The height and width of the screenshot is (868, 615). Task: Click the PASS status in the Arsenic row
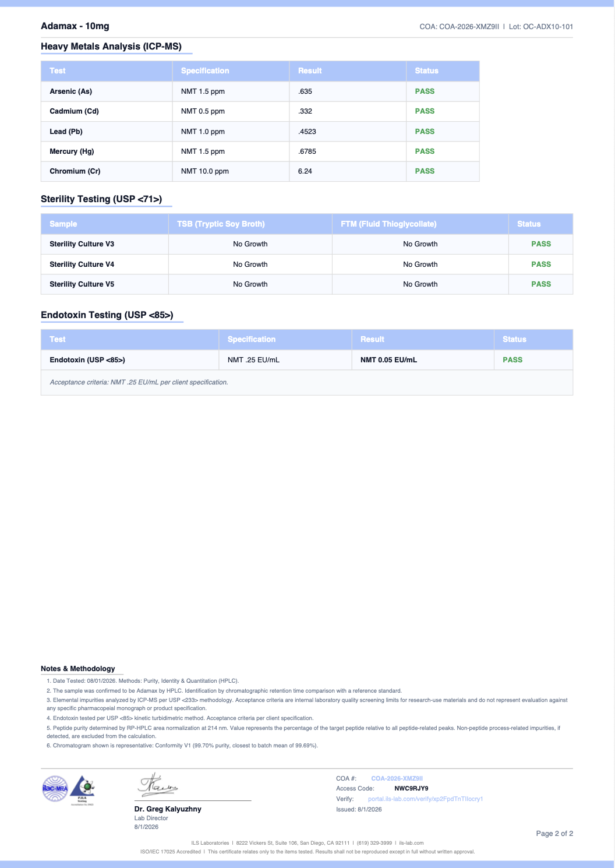click(x=425, y=91)
